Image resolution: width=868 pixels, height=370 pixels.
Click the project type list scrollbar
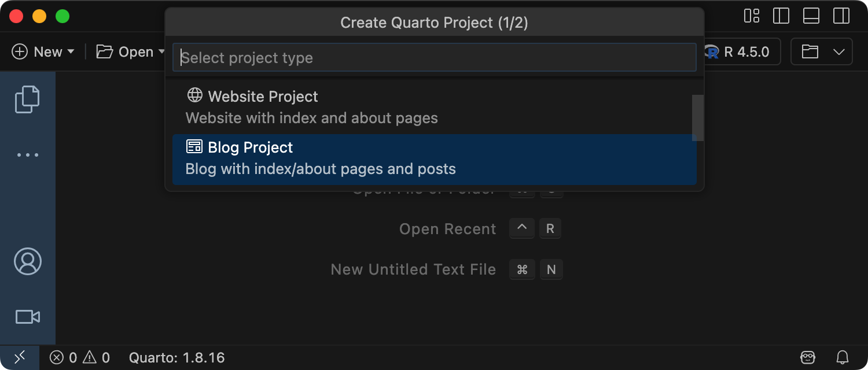point(698,118)
